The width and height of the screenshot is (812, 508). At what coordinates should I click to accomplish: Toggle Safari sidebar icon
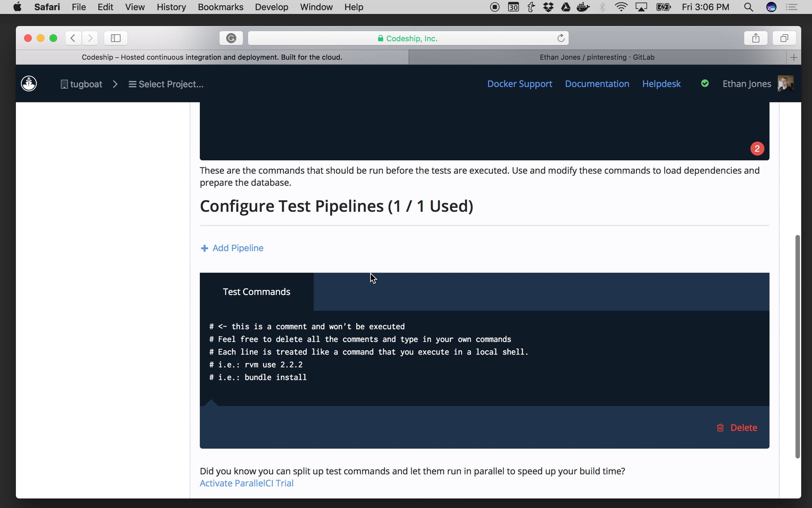click(116, 38)
